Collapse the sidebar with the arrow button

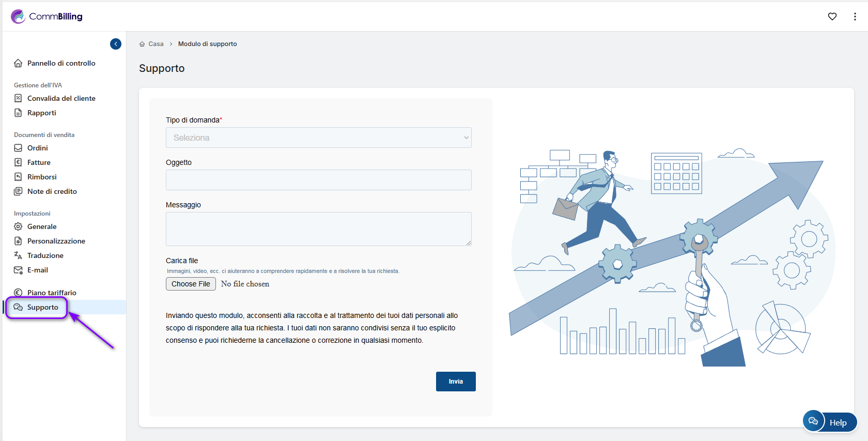point(116,44)
